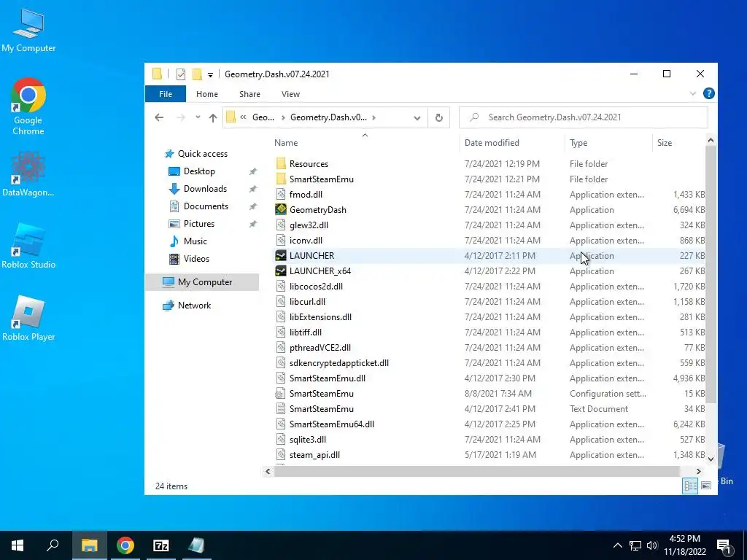Click Quick access in navigation pane
747x560 pixels.
[x=203, y=154]
